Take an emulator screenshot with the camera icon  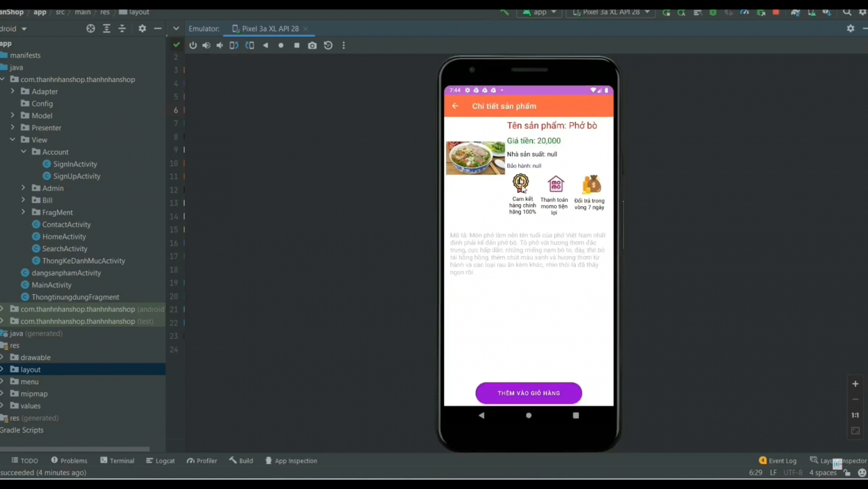(x=312, y=45)
